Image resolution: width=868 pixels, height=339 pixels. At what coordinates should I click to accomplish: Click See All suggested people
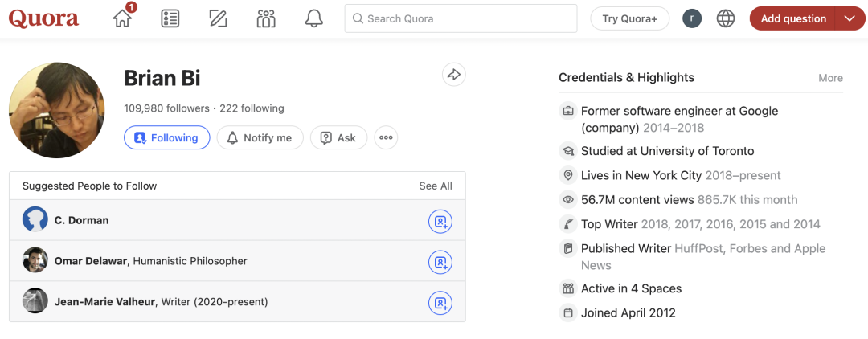point(435,186)
